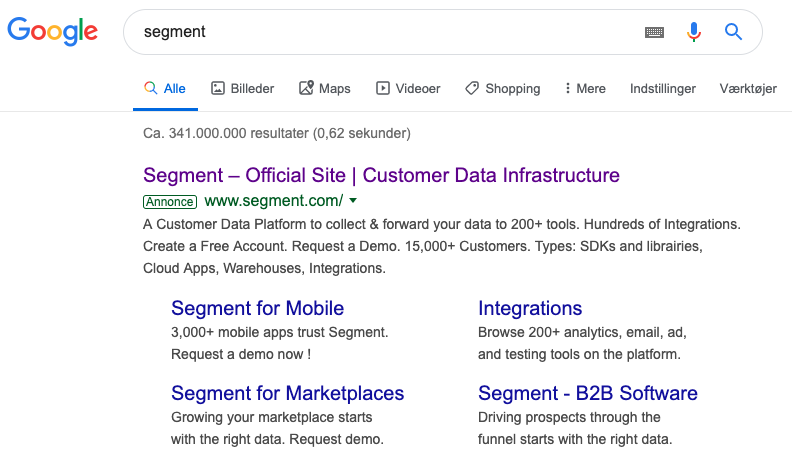Open the Shopping tab

coord(503,88)
